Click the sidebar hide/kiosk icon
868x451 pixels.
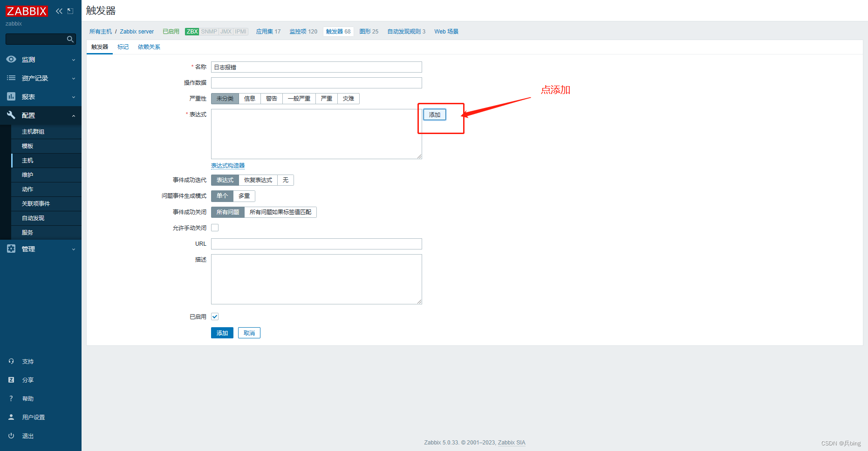coord(70,11)
